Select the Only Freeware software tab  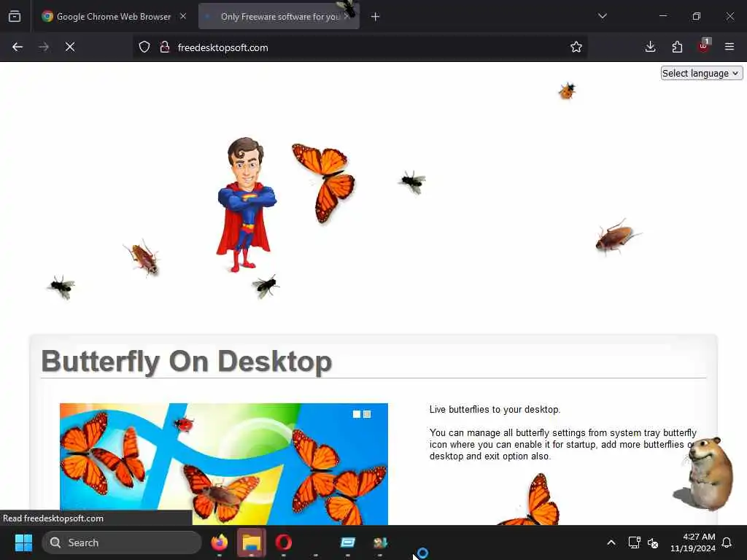coord(279,16)
